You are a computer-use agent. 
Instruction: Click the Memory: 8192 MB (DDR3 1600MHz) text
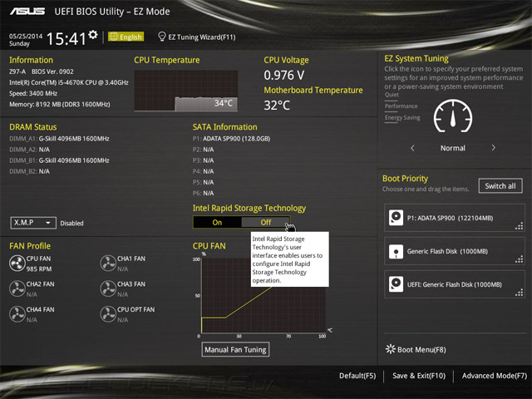60,104
